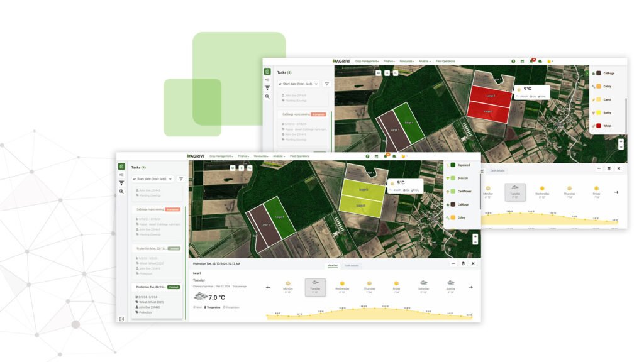The height and width of the screenshot is (362, 644).
Task: Close weather panel with X, front window
Action: [473, 263]
